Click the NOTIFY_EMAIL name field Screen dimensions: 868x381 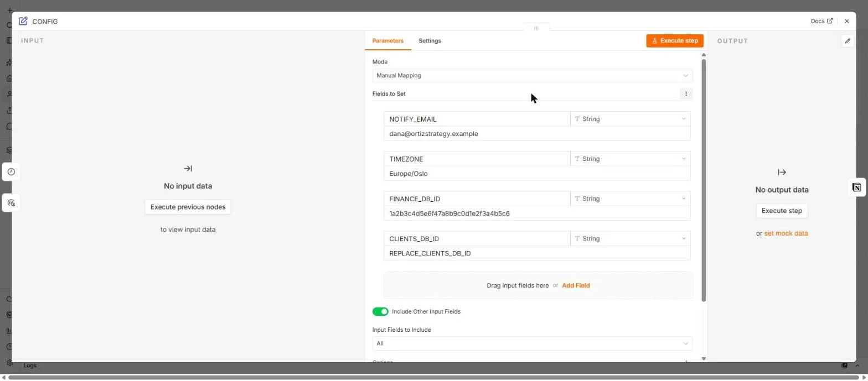[x=477, y=119]
